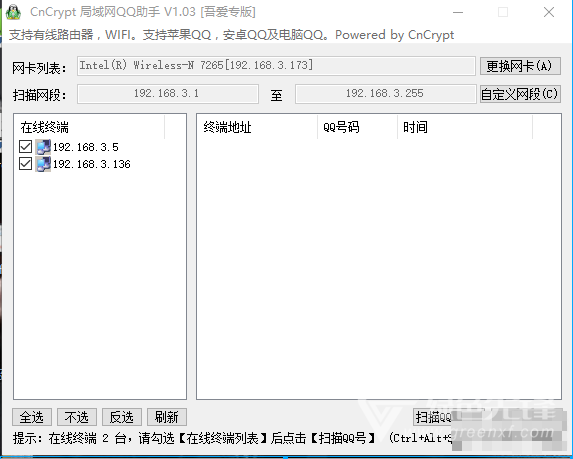This screenshot has height=459, width=573.
Task: Click the 刷新 button
Action: (167, 417)
